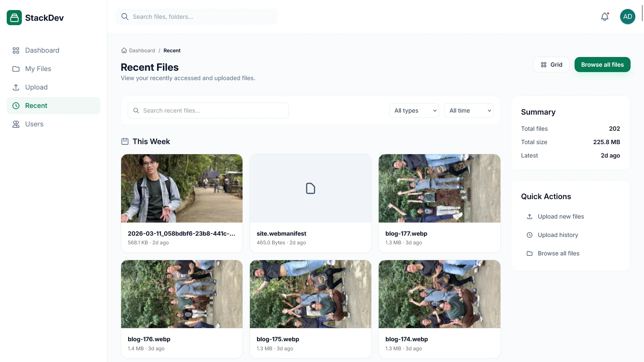The image size is (644, 362).
Task: Click the Dashboard breadcrumb link
Action: (x=142, y=51)
